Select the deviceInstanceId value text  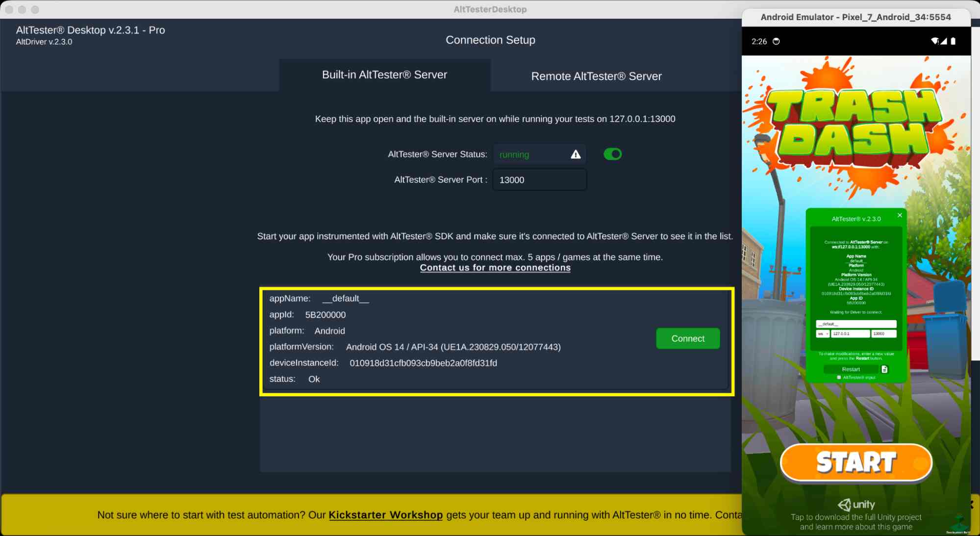[x=423, y=363]
